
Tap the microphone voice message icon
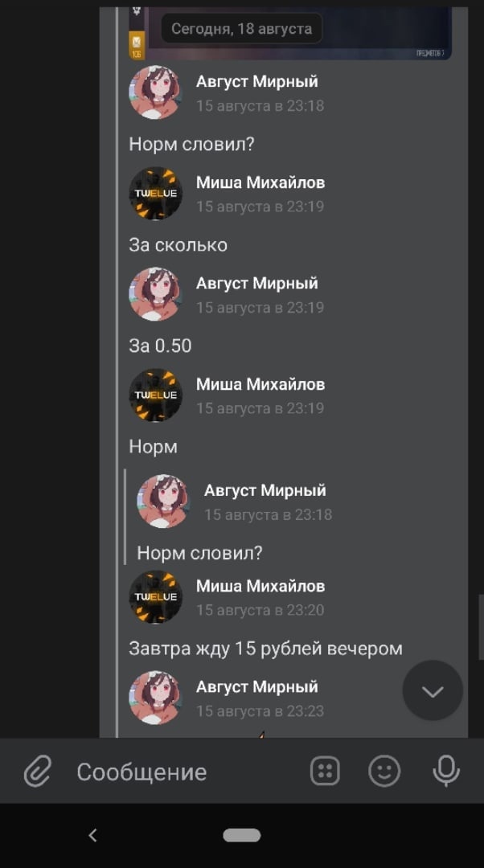(x=445, y=771)
